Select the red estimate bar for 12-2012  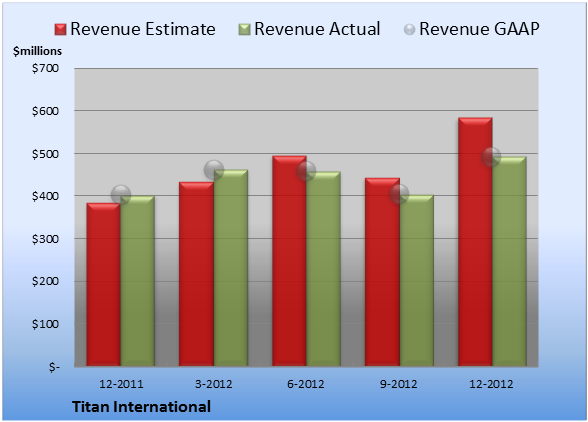coord(475,242)
